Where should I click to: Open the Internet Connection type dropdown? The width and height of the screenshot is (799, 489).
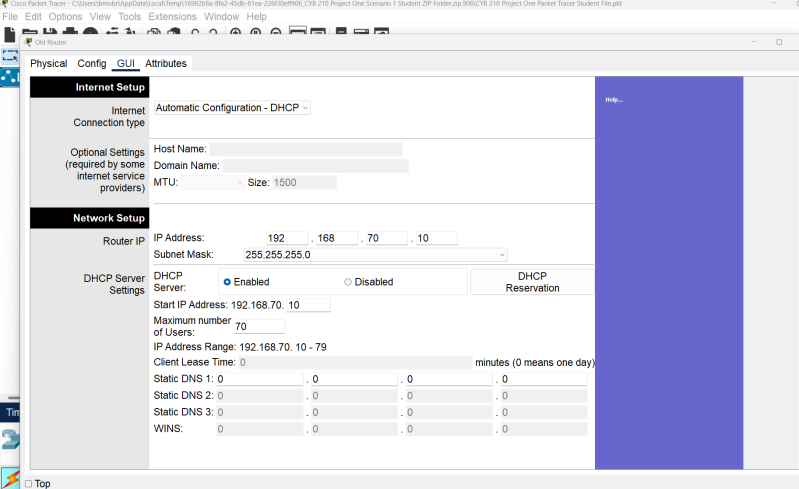tap(232, 108)
